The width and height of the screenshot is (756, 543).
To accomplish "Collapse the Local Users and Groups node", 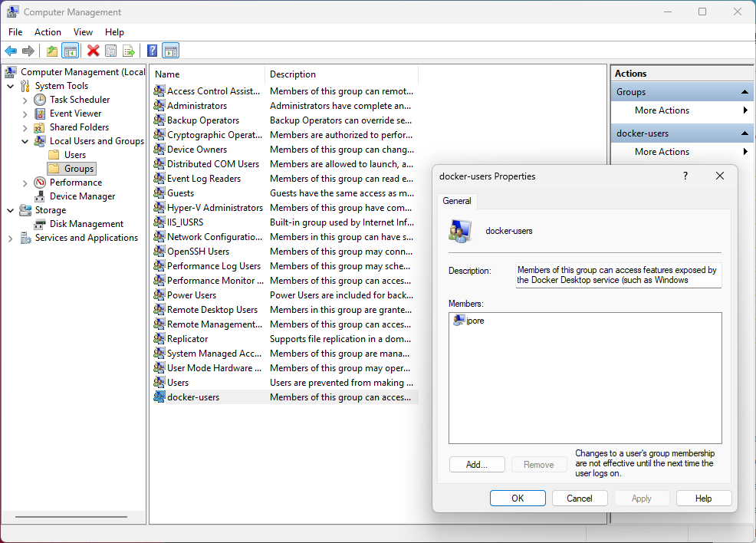I will (25, 141).
